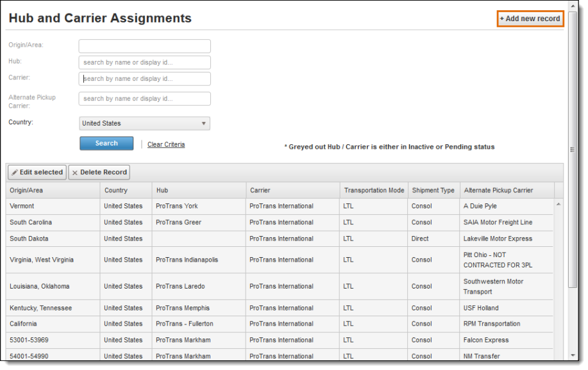Click the Carrier search field
This screenshot has height=370, width=588.
pyautogui.click(x=145, y=79)
